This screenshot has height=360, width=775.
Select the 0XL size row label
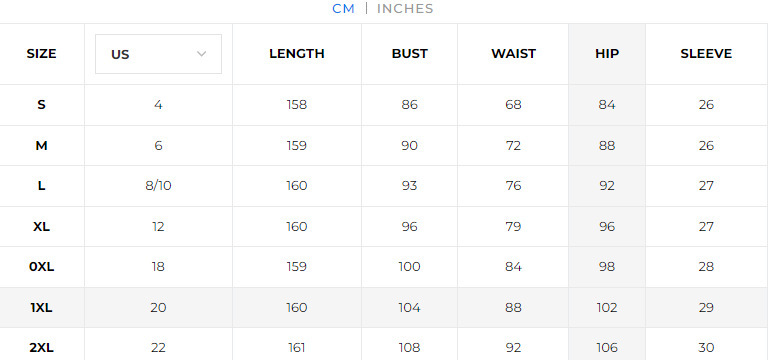(42, 267)
